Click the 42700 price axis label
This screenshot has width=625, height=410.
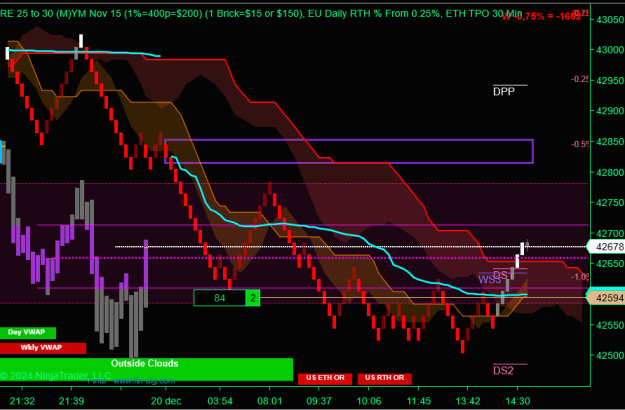click(610, 233)
